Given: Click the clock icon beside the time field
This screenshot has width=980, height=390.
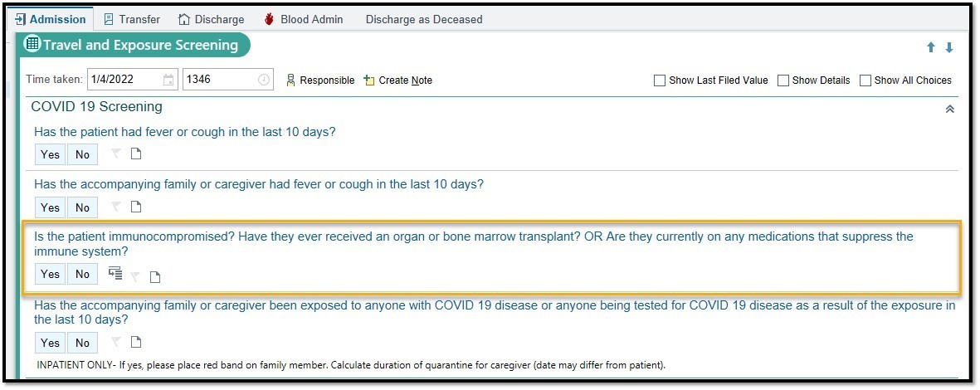Looking at the screenshot, I should click(x=264, y=80).
